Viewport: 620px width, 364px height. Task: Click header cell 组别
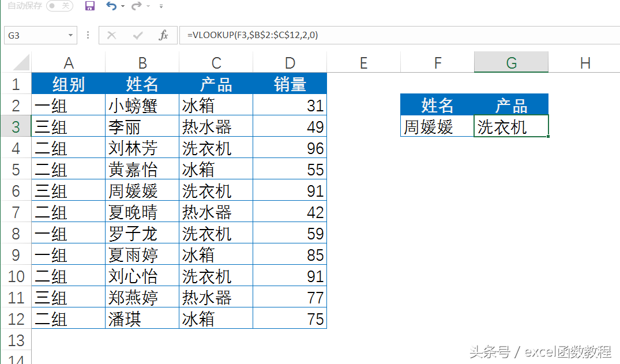pyautogui.click(x=69, y=84)
